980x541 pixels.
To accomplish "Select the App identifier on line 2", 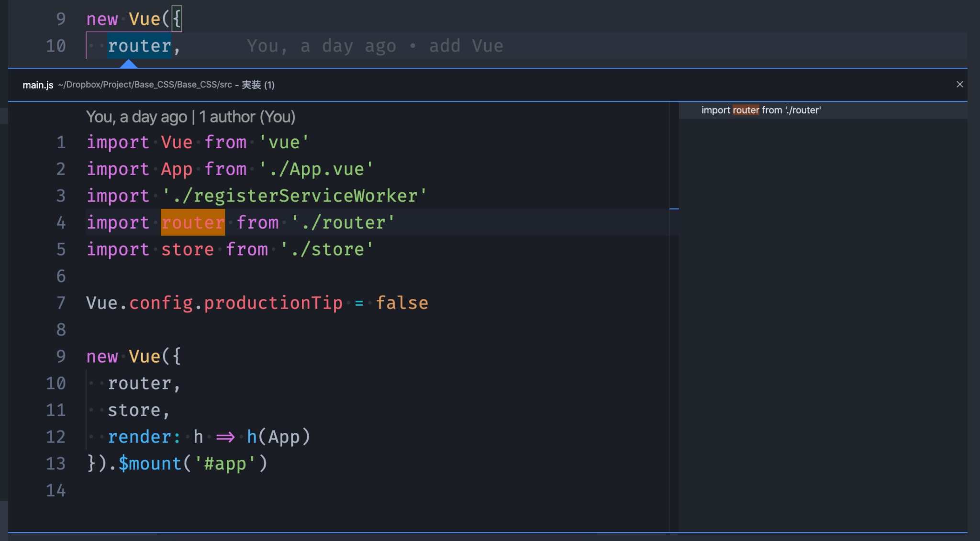I will click(176, 168).
